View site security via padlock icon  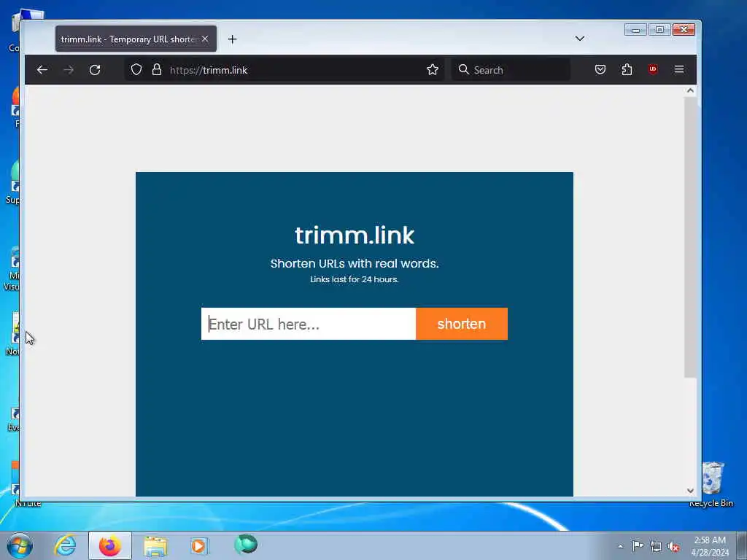(x=157, y=70)
